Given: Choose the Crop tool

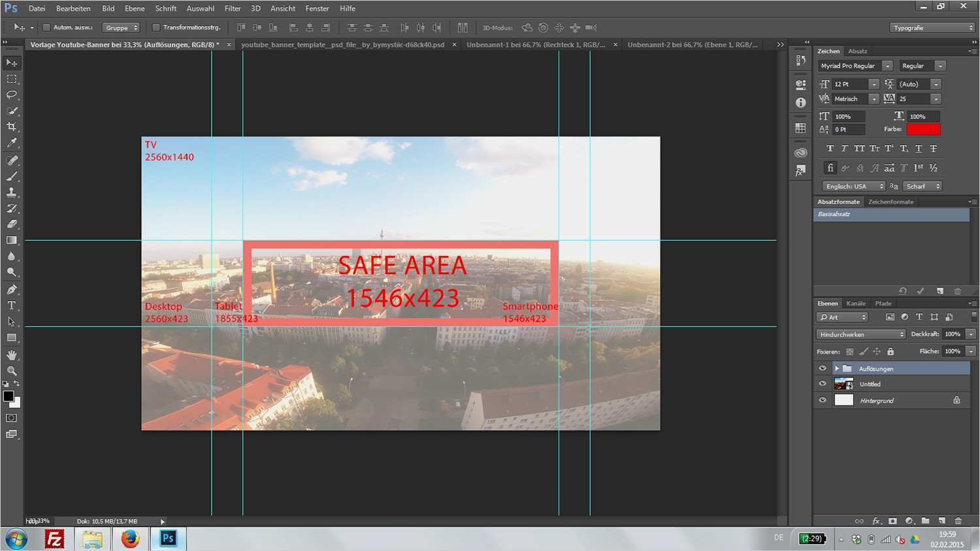Looking at the screenshot, I should tap(12, 127).
